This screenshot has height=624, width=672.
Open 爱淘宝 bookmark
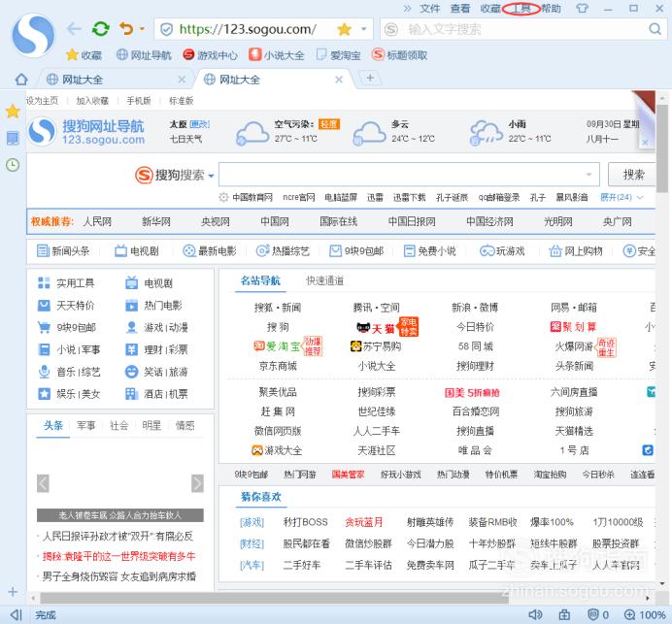pyautogui.click(x=339, y=54)
